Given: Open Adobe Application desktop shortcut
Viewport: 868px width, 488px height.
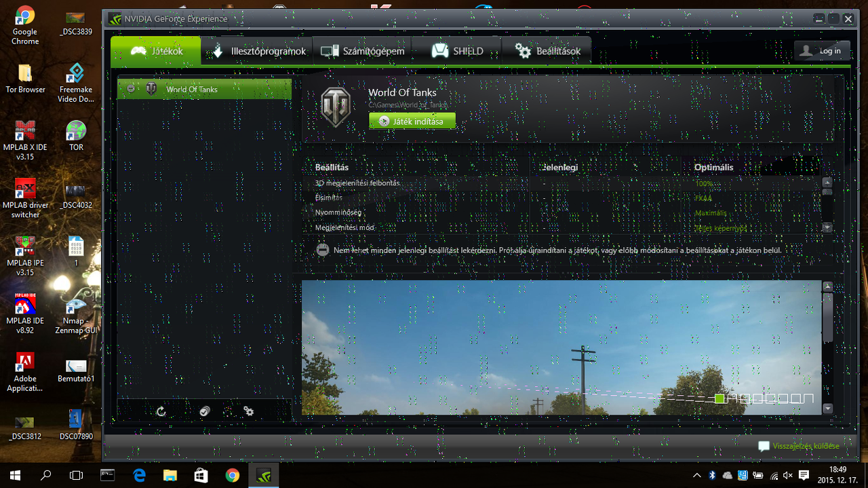Looking at the screenshot, I should point(25,372).
